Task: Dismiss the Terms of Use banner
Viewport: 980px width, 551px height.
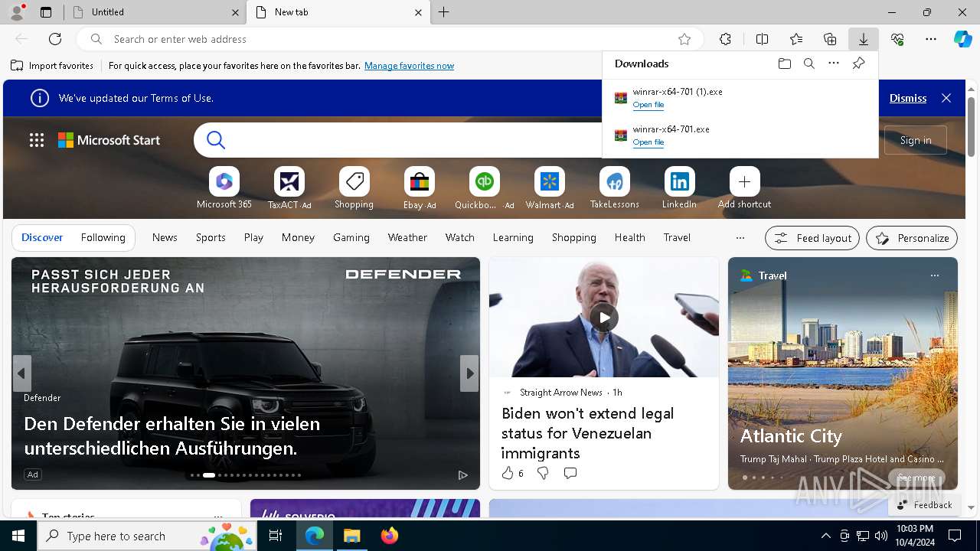Action: pyautogui.click(x=908, y=98)
